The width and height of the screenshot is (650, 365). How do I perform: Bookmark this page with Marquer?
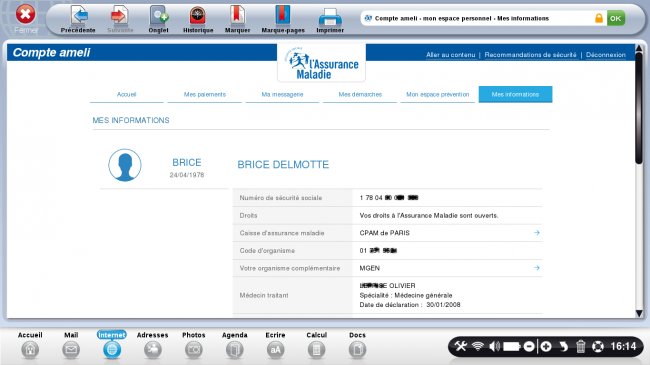click(x=237, y=19)
